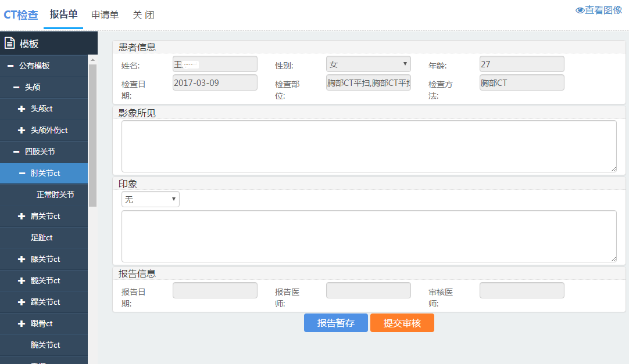Image resolution: width=629 pixels, height=364 pixels.
Task: Click the document icon next to 模板
Action: [x=9, y=43]
